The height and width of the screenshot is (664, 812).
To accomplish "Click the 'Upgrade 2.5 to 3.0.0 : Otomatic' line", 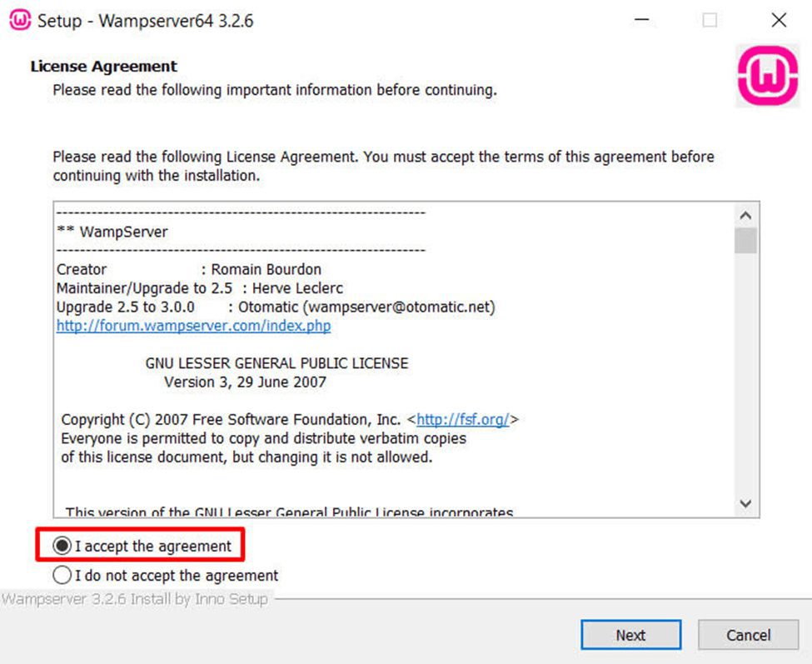I will point(276,307).
